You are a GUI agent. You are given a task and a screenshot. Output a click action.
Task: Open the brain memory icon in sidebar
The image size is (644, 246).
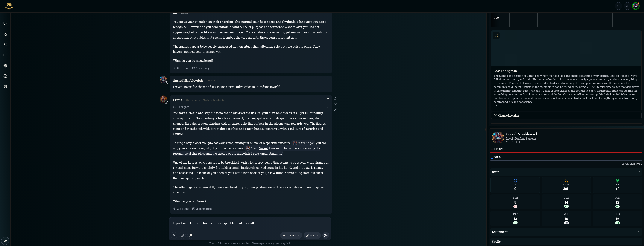coord(5,76)
